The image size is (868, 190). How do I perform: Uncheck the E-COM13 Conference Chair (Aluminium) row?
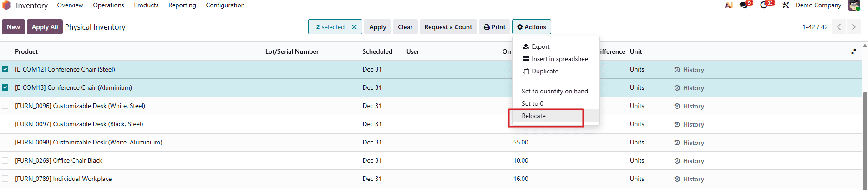click(x=5, y=87)
